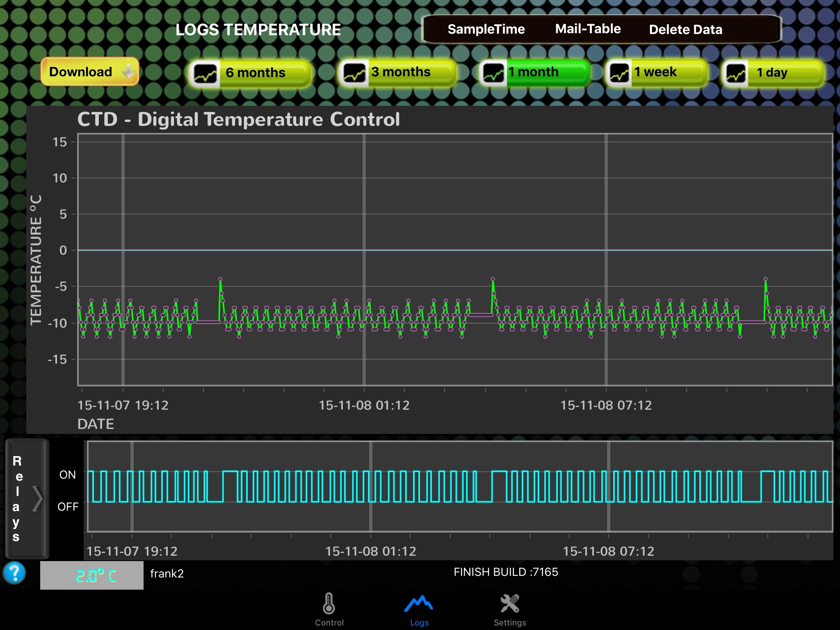Open the Settings tab
Screen dimensions: 840x630
click(x=510, y=610)
